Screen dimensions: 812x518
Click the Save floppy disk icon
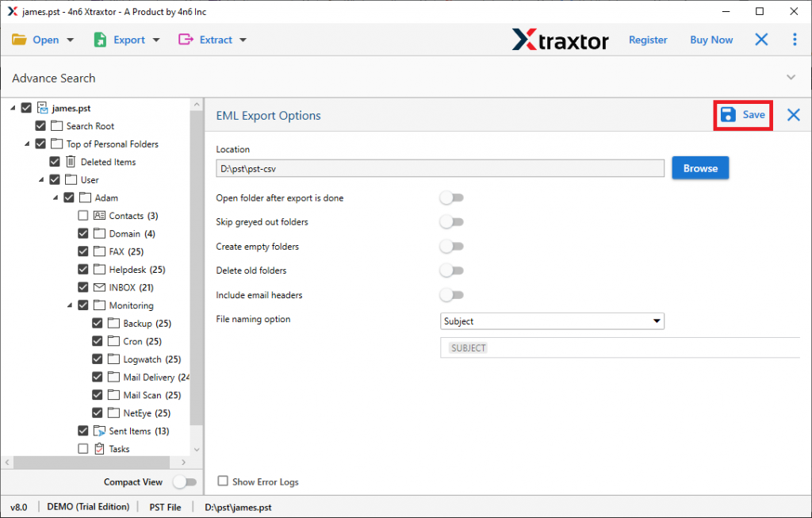(x=728, y=115)
